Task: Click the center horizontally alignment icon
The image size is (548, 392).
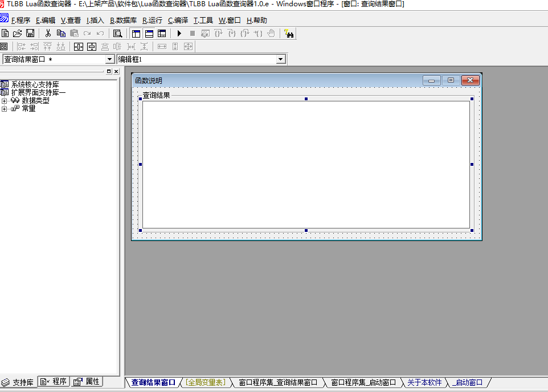Action: (x=79, y=47)
